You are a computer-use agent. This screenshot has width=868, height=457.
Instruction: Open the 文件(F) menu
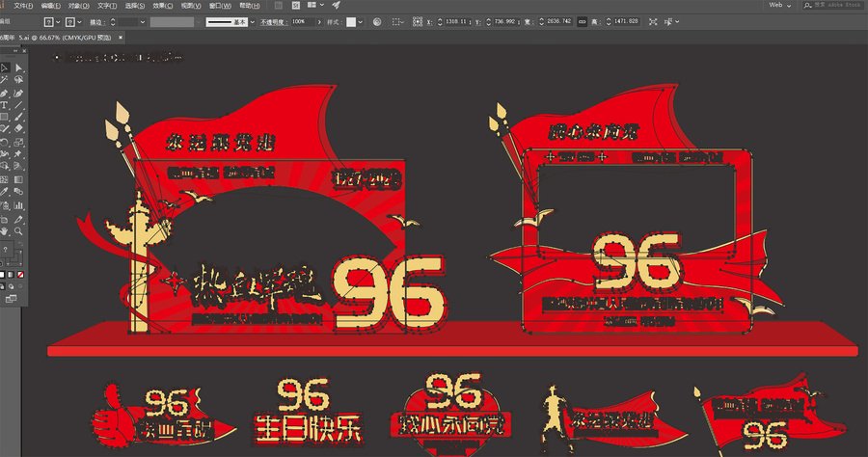click(x=23, y=6)
